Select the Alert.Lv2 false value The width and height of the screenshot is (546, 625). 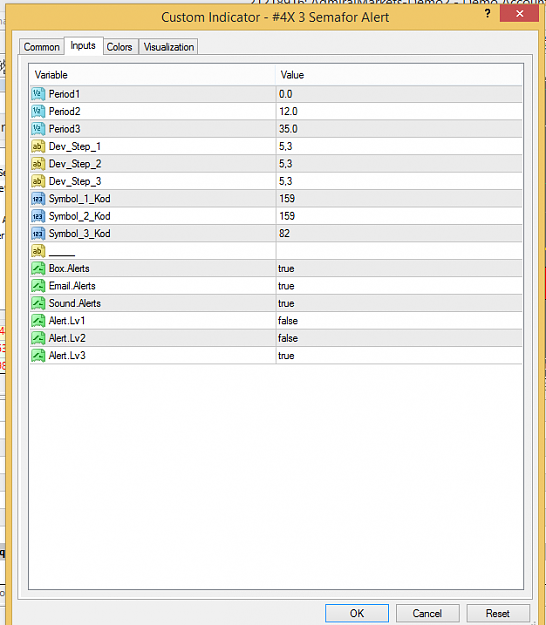coord(288,338)
